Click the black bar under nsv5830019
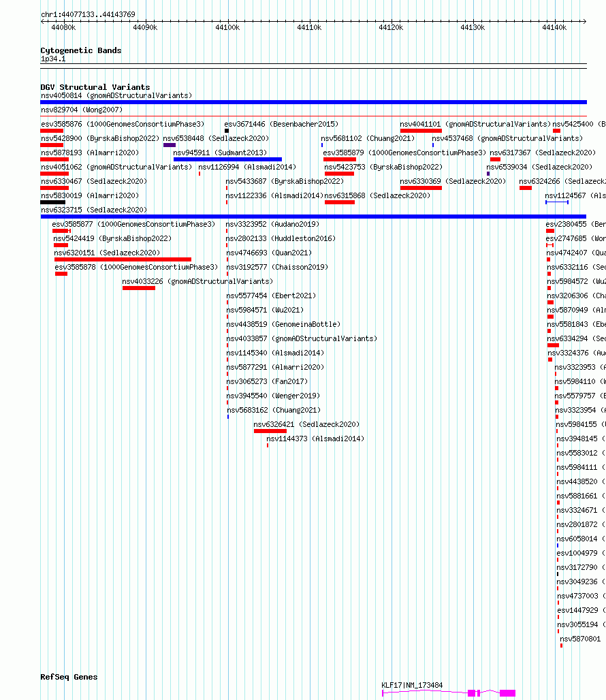The image size is (606, 700). (x=52, y=202)
